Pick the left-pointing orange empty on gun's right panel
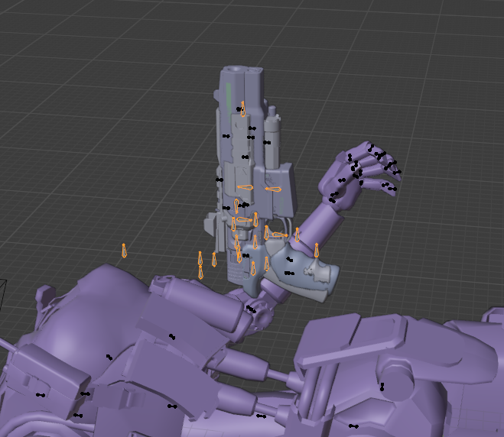This screenshot has width=504, height=437. pyautogui.click(x=273, y=189)
